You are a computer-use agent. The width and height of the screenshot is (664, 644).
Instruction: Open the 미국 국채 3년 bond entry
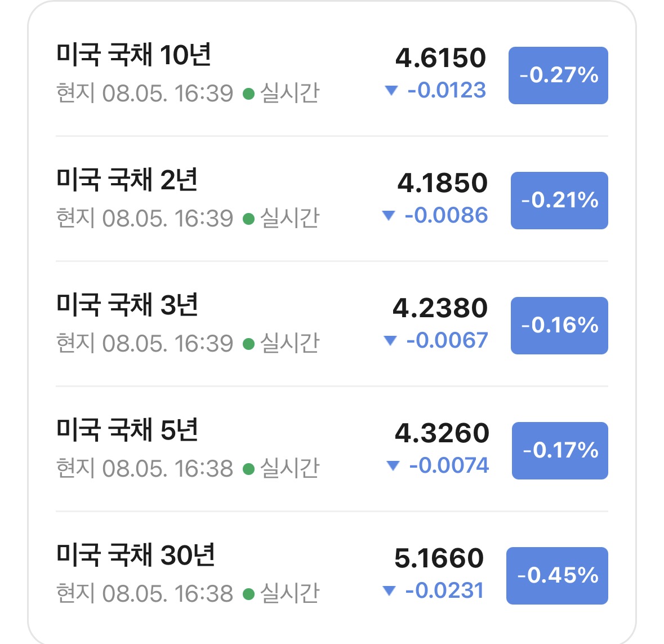tap(332, 324)
